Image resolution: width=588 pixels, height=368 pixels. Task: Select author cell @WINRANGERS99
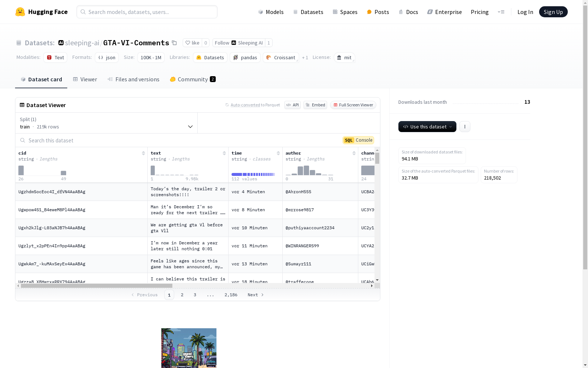coord(320,246)
